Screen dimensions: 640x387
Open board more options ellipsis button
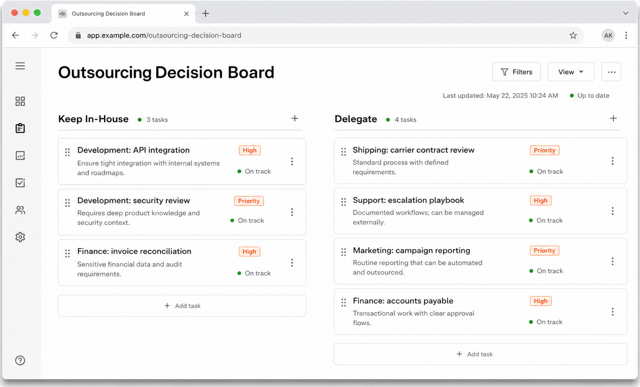pos(611,72)
